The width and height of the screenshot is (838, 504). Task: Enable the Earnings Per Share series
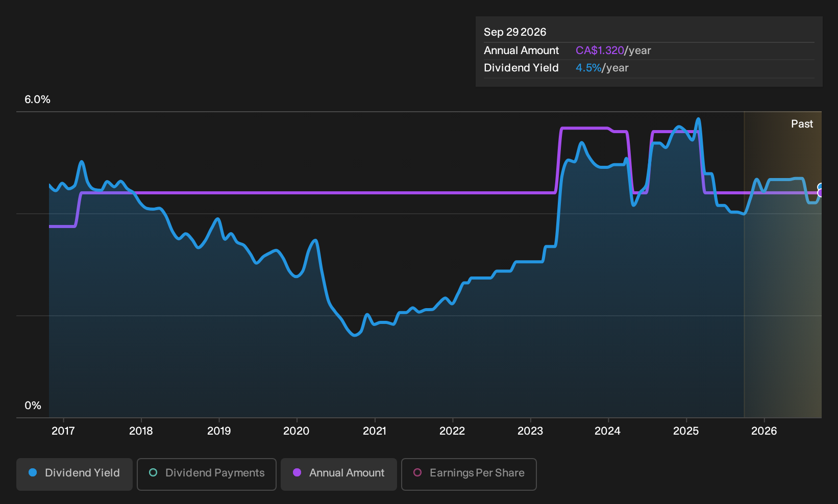click(x=469, y=474)
